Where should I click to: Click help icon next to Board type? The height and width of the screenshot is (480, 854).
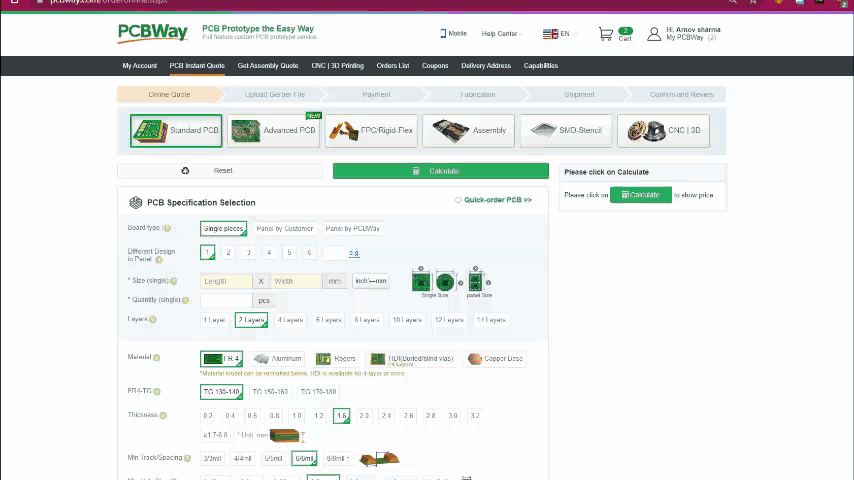pyautogui.click(x=167, y=228)
